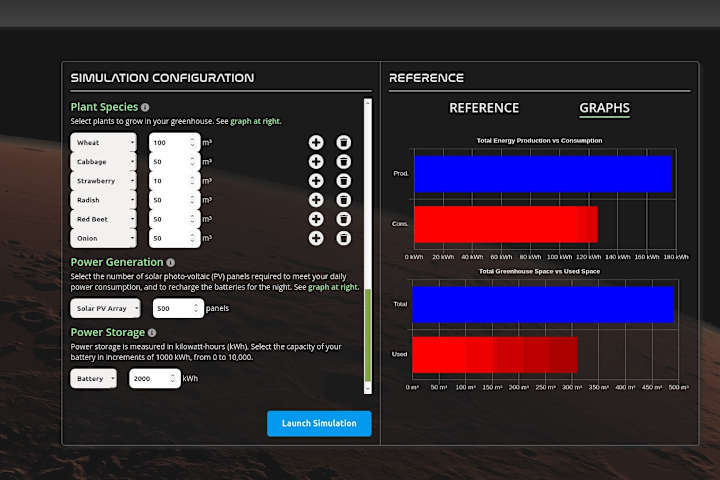Click the green configuration scrollbar thumb
The image size is (720, 480).
point(367,335)
